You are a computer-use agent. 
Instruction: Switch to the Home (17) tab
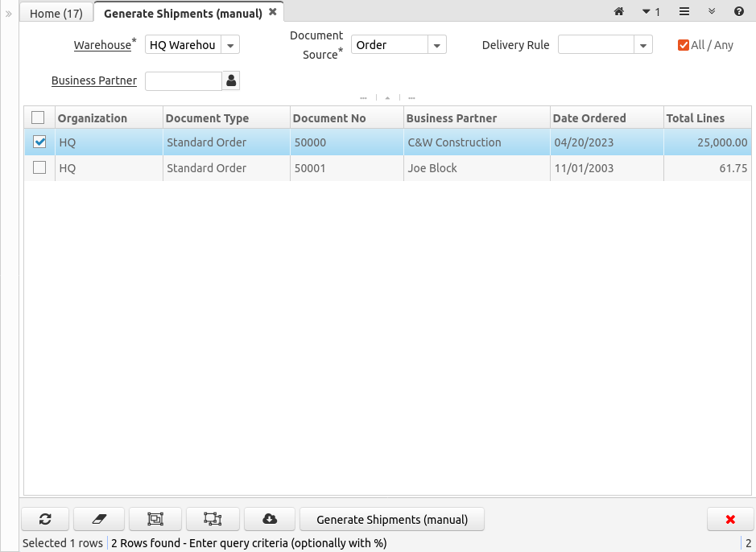[x=56, y=13]
